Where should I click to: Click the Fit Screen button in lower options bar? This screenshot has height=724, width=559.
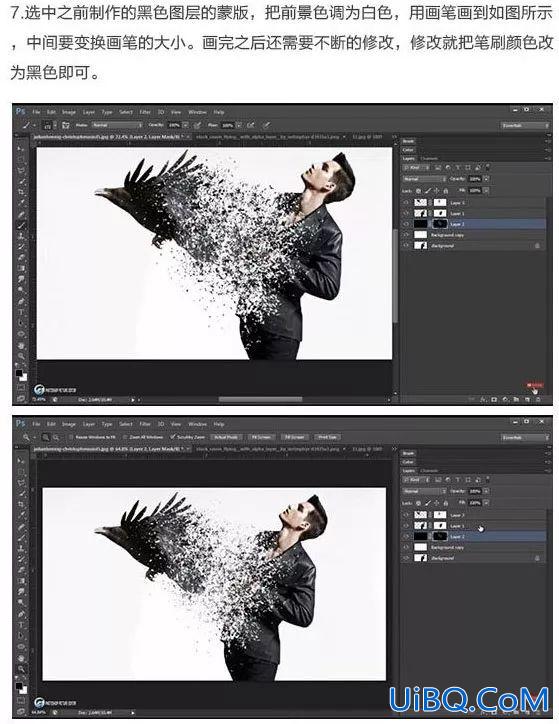261,437
